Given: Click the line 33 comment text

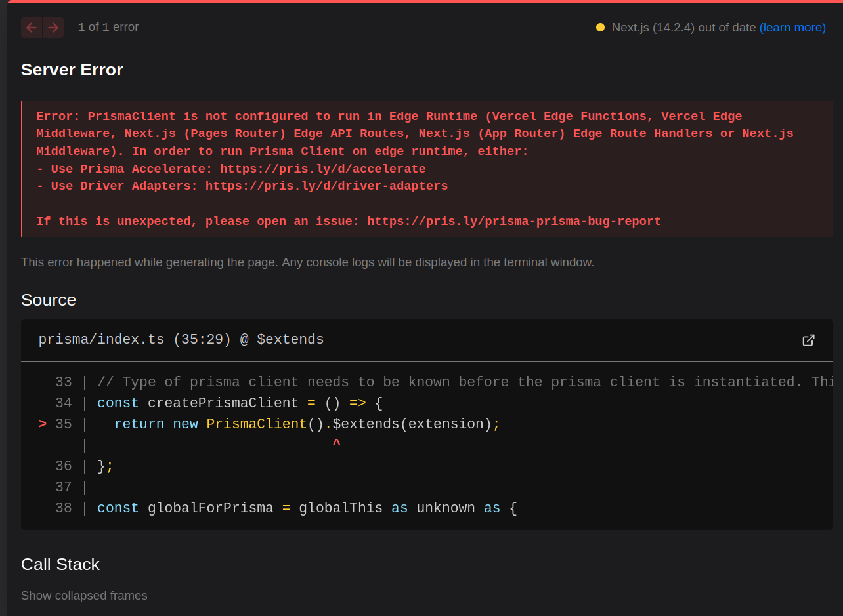Looking at the screenshot, I should (465, 382).
